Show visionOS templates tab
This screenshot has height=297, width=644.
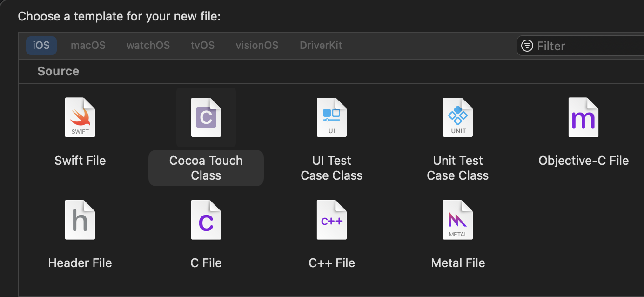[x=257, y=46]
